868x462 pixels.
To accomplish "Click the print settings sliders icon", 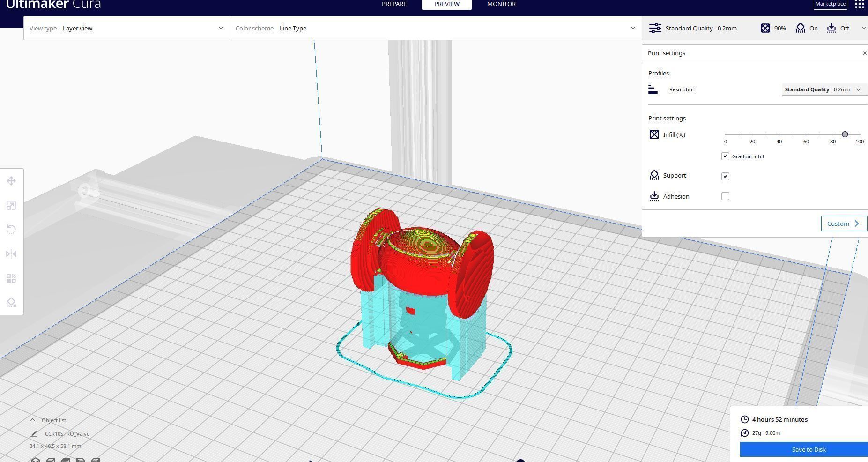I will pos(655,28).
